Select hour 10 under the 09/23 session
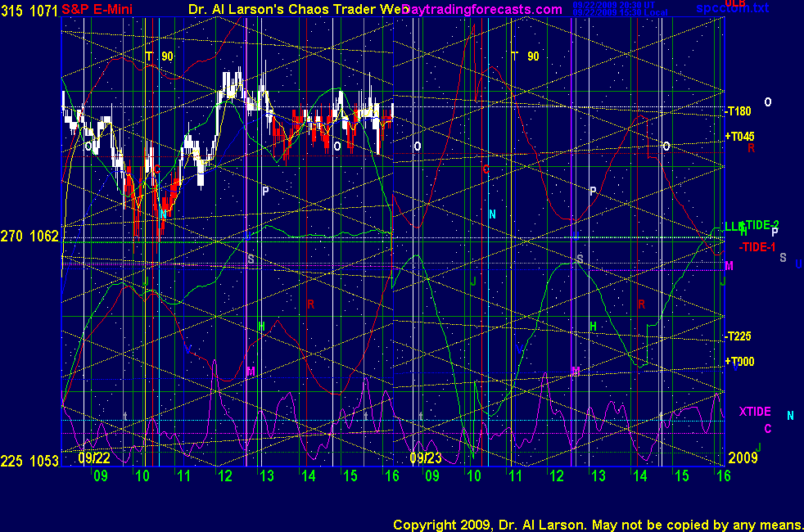 pos(474,476)
